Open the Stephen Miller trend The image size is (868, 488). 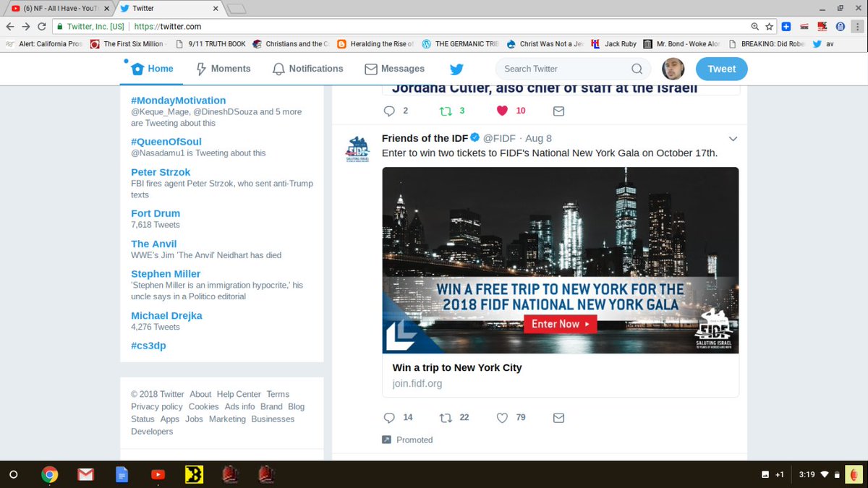click(166, 274)
